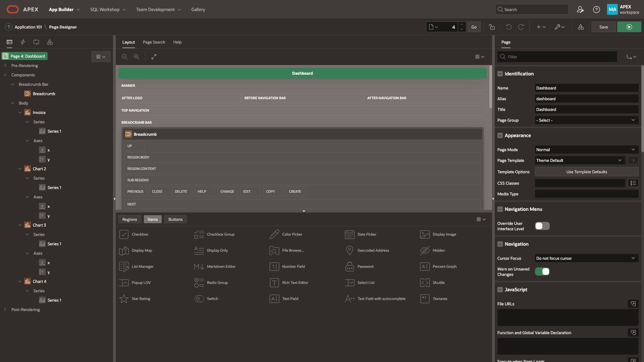Click the run page icon
Screen dimensions: 644x362
pos(629,26)
